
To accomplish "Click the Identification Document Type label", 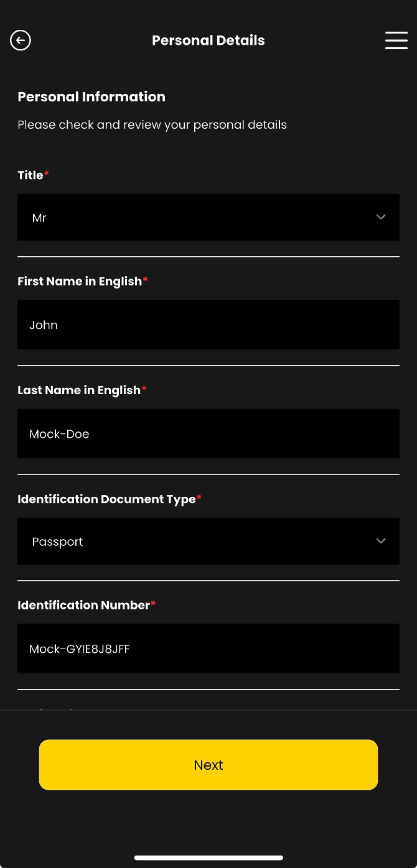I will pos(106,499).
